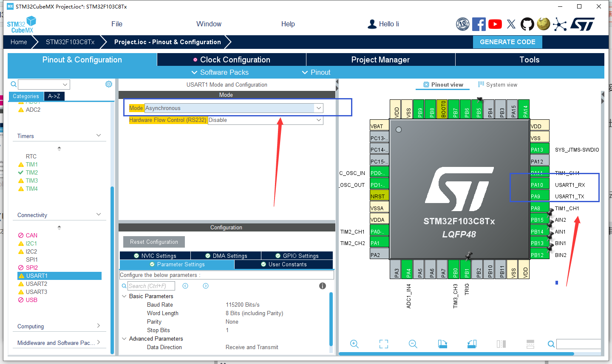Select SPI1 in the Connectivity list
Image resolution: width=612 pixels, height=364 pixels.
(32, 260)
